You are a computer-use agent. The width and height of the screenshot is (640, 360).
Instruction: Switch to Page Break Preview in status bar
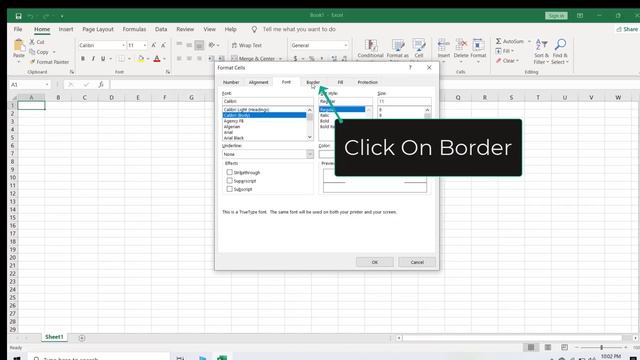tap(564, 347)
